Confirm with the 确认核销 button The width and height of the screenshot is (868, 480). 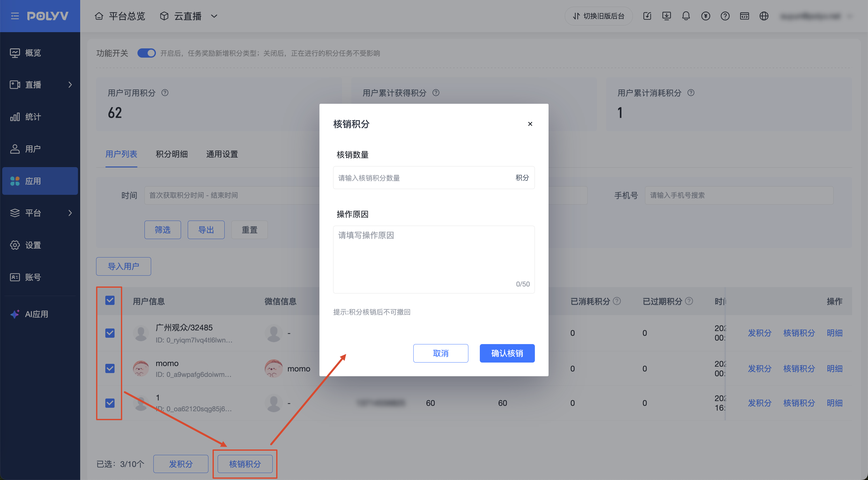point(507,353)
